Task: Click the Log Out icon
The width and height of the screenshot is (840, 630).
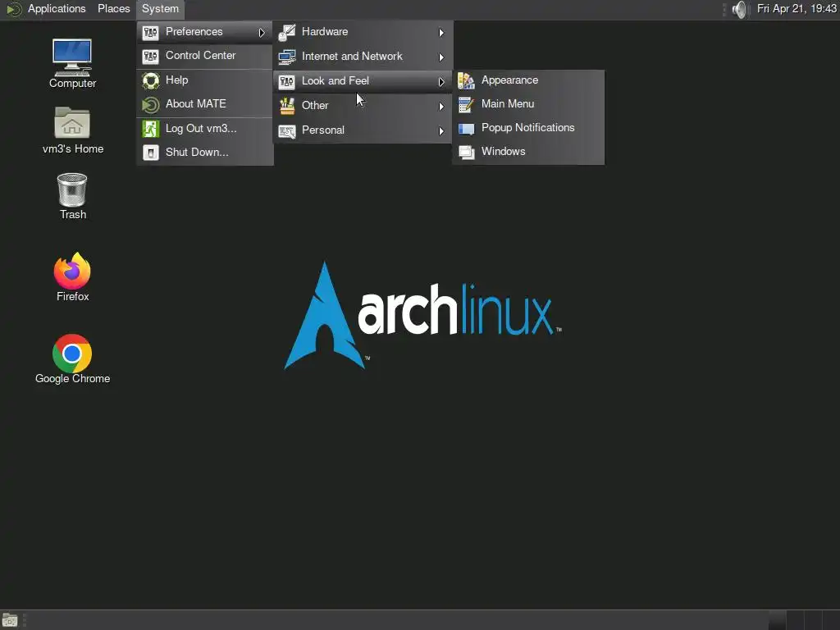Action: pos(151,129)
